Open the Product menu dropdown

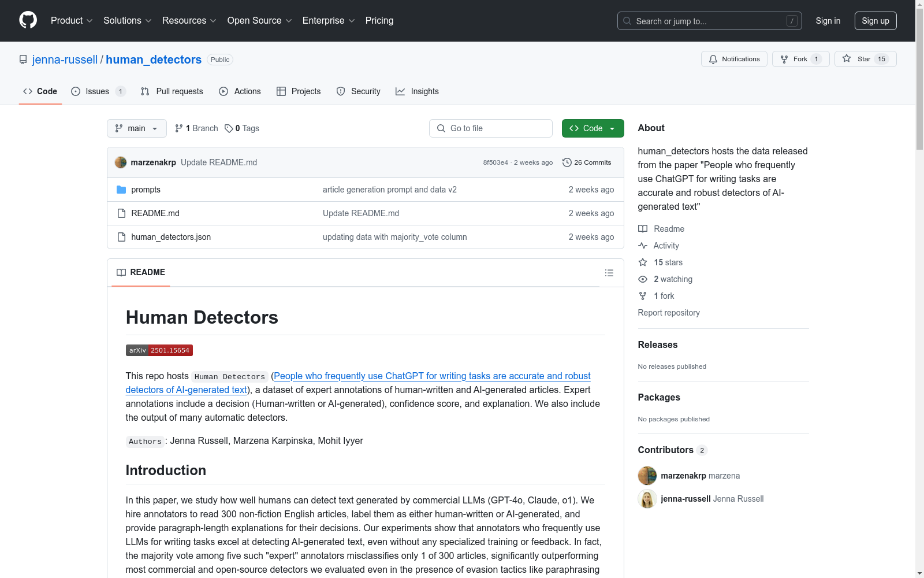coord(72,20)
